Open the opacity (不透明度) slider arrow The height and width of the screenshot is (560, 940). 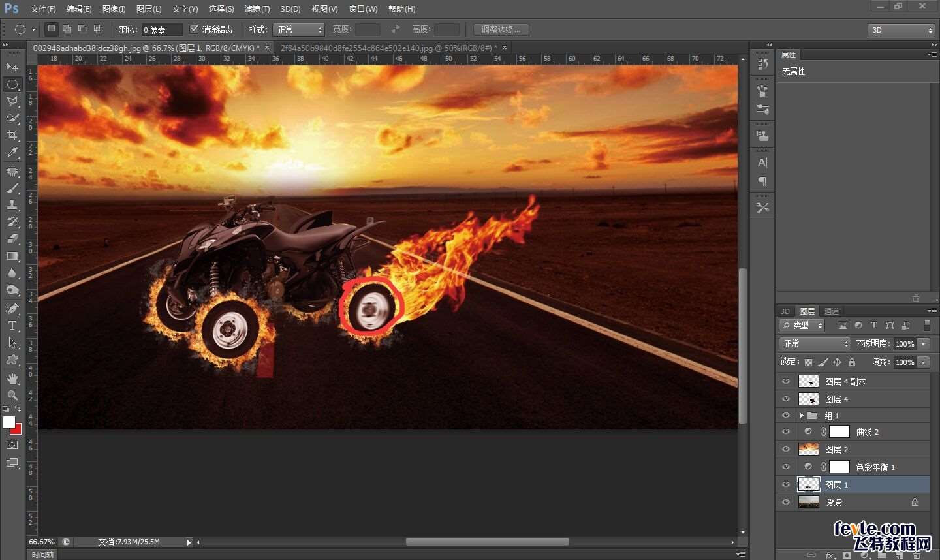click(x=924, y=344)
